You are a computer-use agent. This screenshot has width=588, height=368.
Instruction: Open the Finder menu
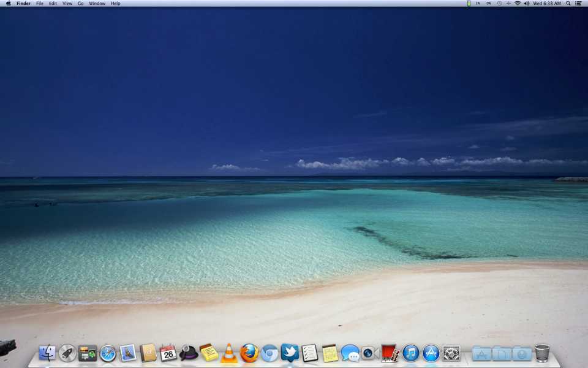point(24,4)
